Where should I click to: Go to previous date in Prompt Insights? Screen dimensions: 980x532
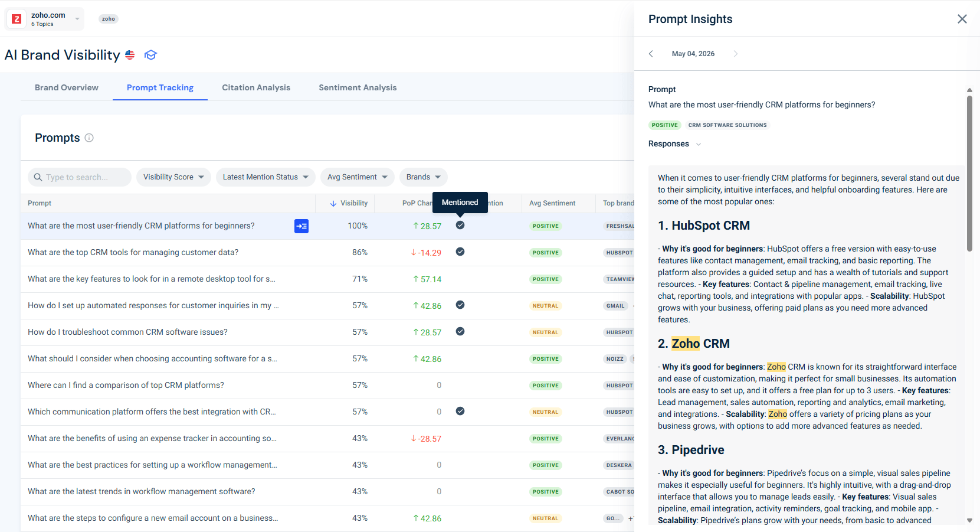[x=651, y=54]
